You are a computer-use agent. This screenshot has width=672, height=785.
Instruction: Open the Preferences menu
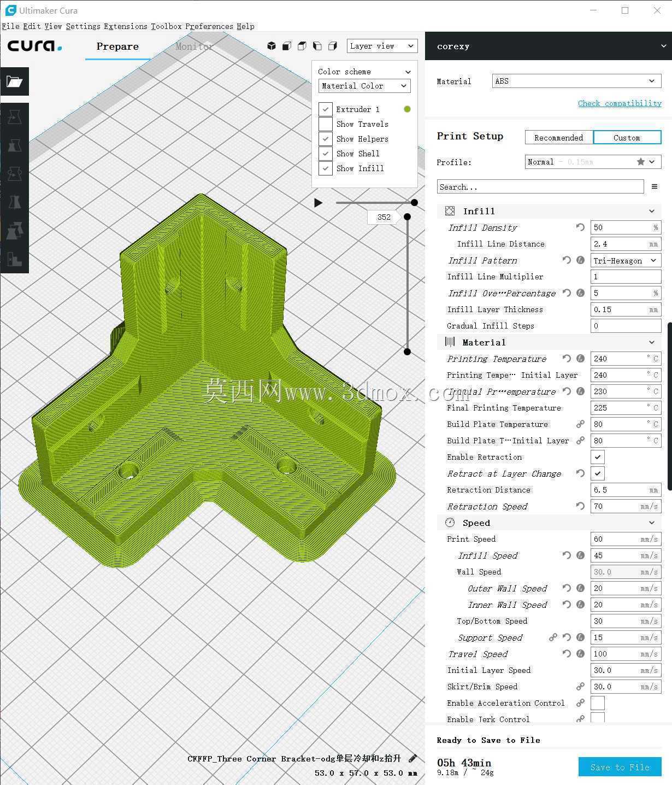[x=209, y=26]
